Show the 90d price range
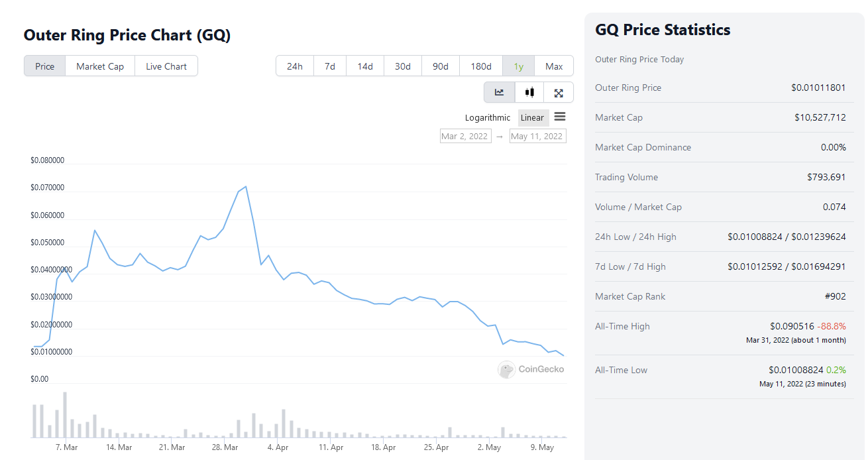 coord(441,66)
